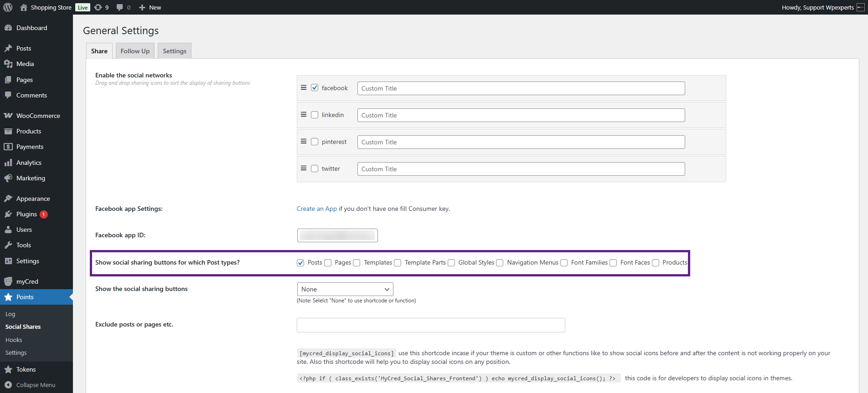Enable the linkedin network checkbox
The width and height of the screenshot is (868, 393).
(315, 115)
